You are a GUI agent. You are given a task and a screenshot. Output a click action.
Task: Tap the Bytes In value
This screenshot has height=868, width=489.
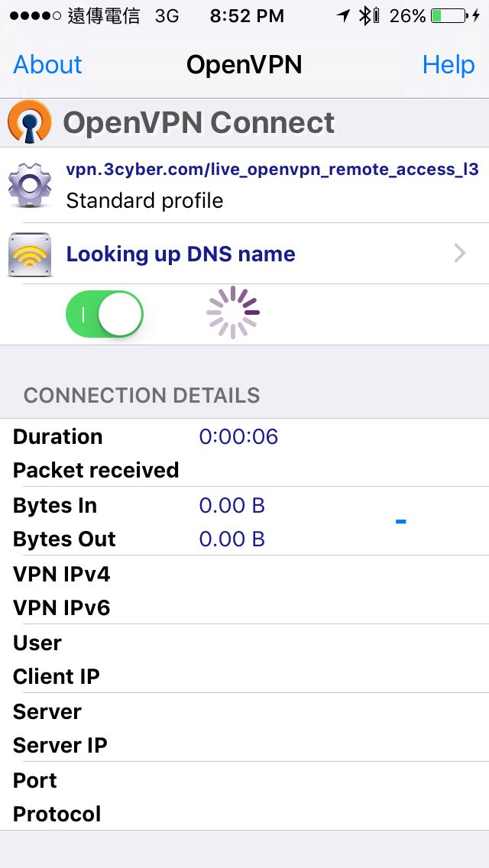point(232,505)
